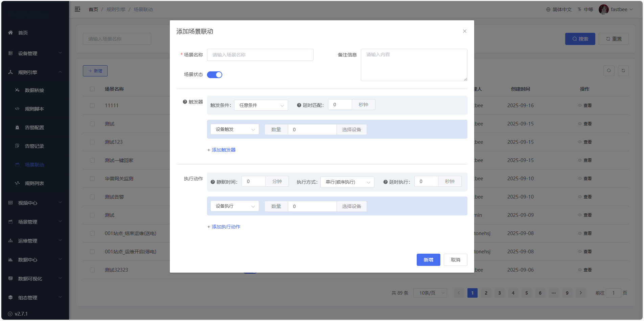Click the scene name input field
The height and width of the screenshot is (321, 644).
click(260, 55)
